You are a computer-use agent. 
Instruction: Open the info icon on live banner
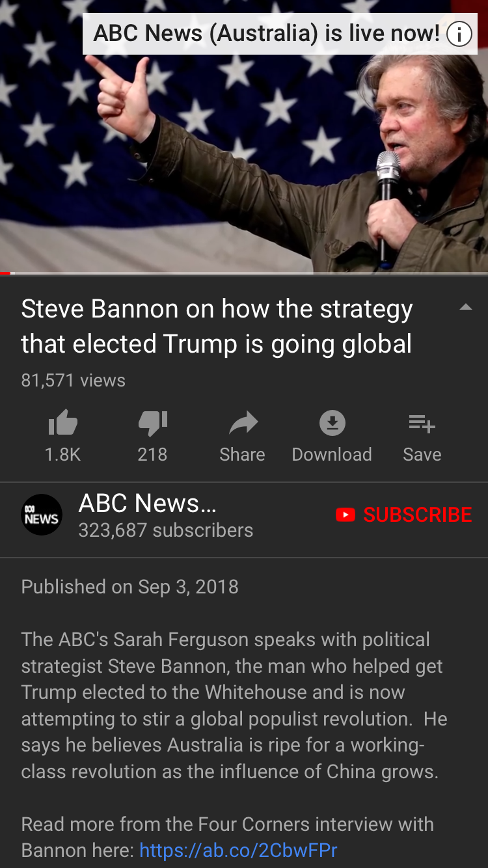(x=459, y=34)
